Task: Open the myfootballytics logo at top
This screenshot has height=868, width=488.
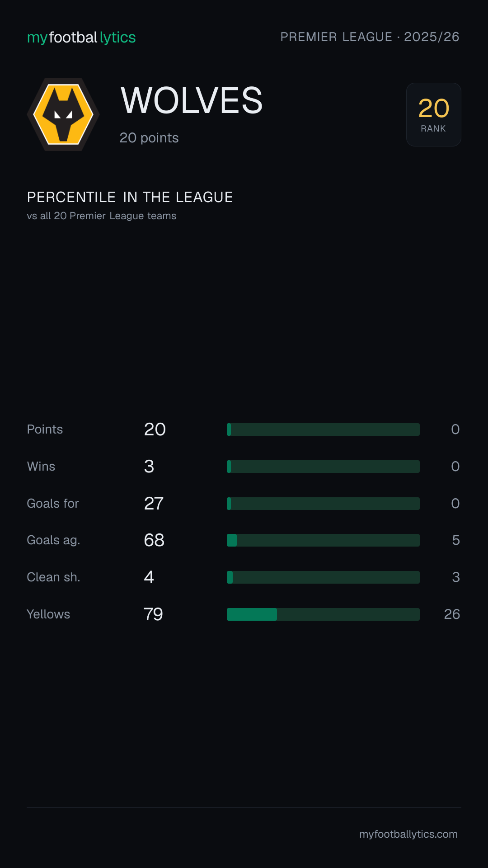Action: click(81, 37)
